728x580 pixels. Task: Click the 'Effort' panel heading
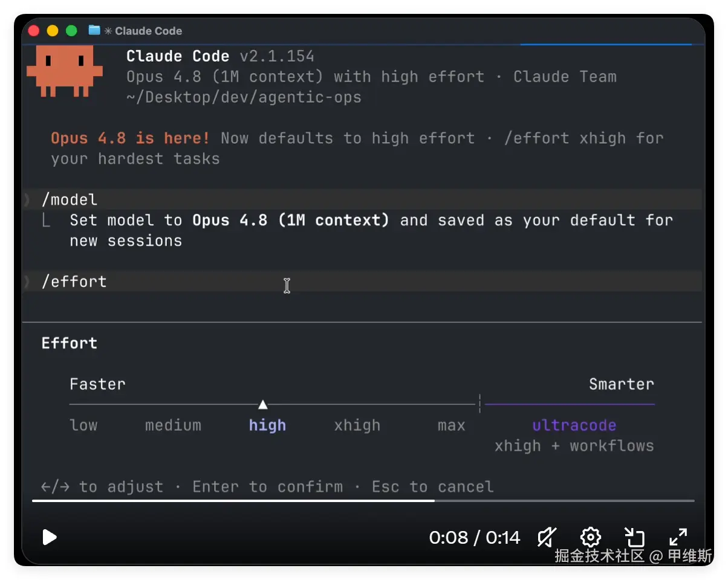(70, 343)
